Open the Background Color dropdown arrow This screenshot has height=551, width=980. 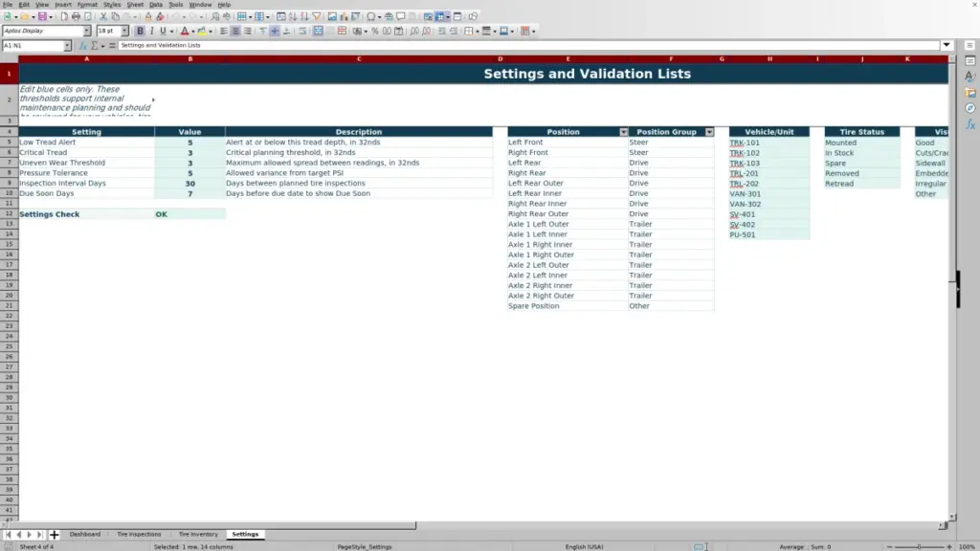pos(211,32)
